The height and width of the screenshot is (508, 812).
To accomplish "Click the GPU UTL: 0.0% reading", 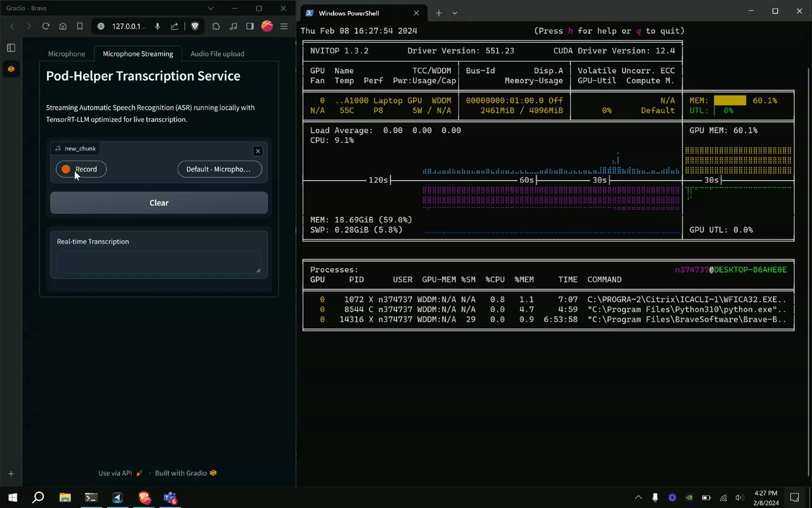I will coord(721,230).
